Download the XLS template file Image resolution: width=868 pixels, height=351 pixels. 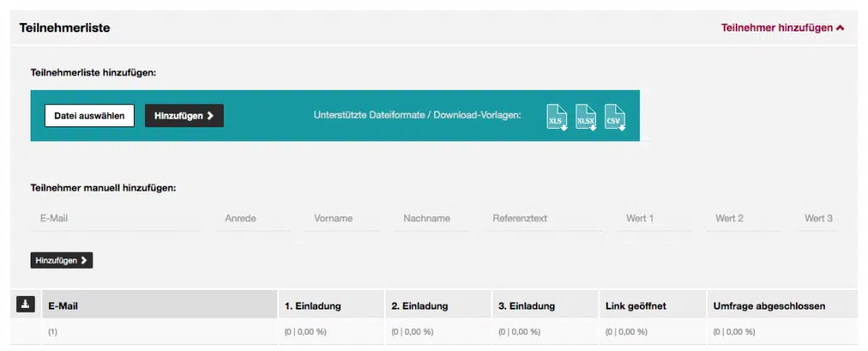point(557,117)
